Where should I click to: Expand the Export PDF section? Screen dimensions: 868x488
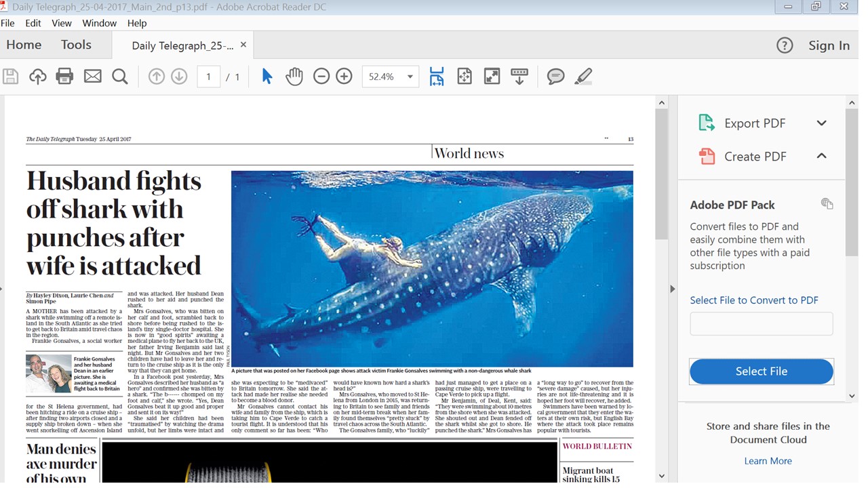(821, 123)
